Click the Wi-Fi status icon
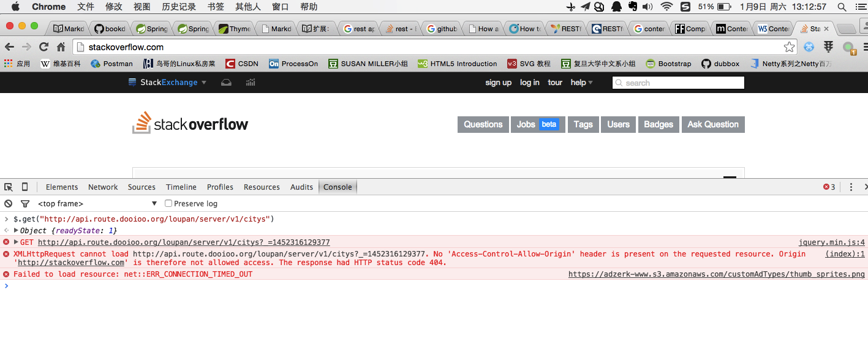 coord(666,7)
